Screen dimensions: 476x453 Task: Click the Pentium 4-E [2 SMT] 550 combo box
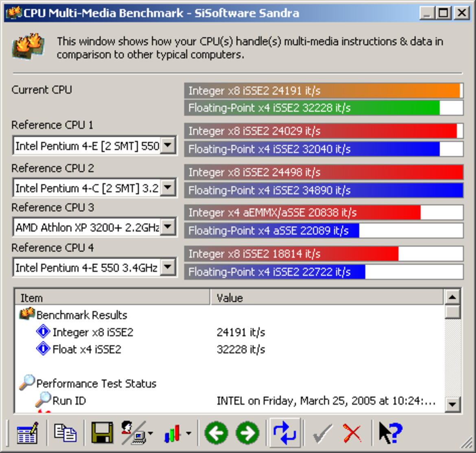95,146
